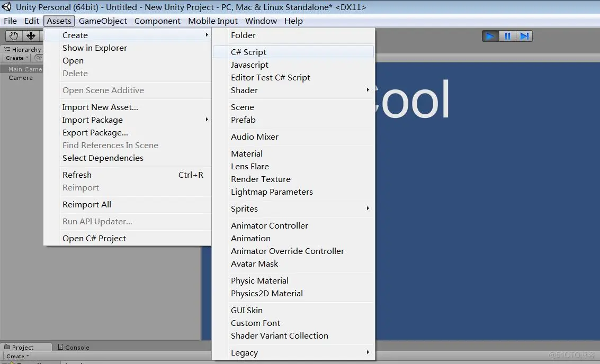Create a Physics2D Material
Image resolution: width=600 pixels, height=364 pixels.
[x=293, y=293]
